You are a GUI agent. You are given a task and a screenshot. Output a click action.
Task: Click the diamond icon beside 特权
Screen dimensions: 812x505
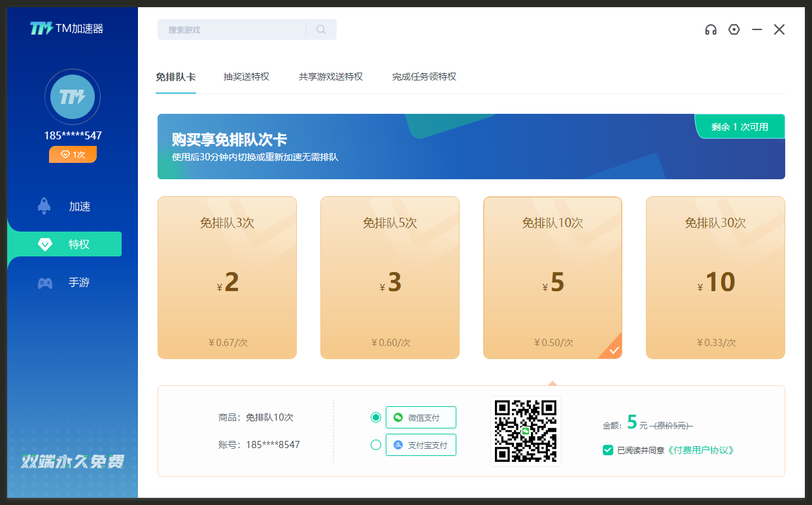tap(44, 245)
